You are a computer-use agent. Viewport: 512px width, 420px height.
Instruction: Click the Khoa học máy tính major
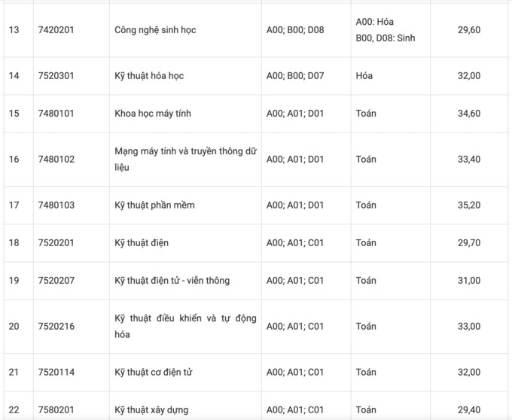(x=153, y=114)
